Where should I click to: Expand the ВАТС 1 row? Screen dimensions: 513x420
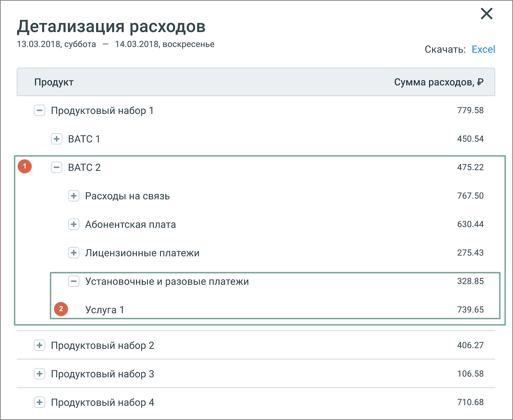(57, 139)
